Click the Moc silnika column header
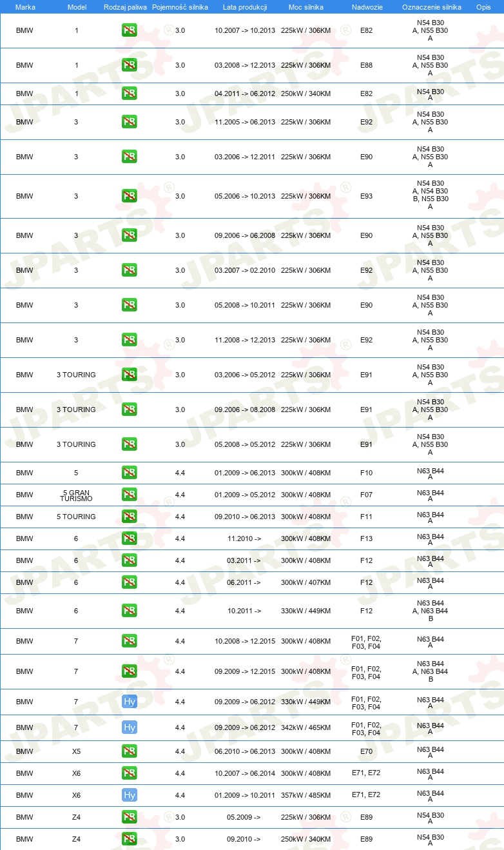This screenshot has height=850, width=504. 305,6
